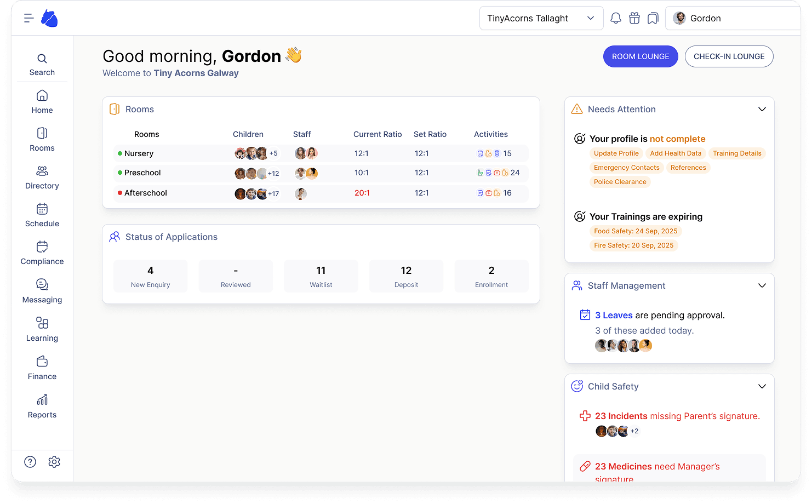This screenshot has width=812, height=504.
Task: Click Preschool activity icons
Action: (493, 173)
